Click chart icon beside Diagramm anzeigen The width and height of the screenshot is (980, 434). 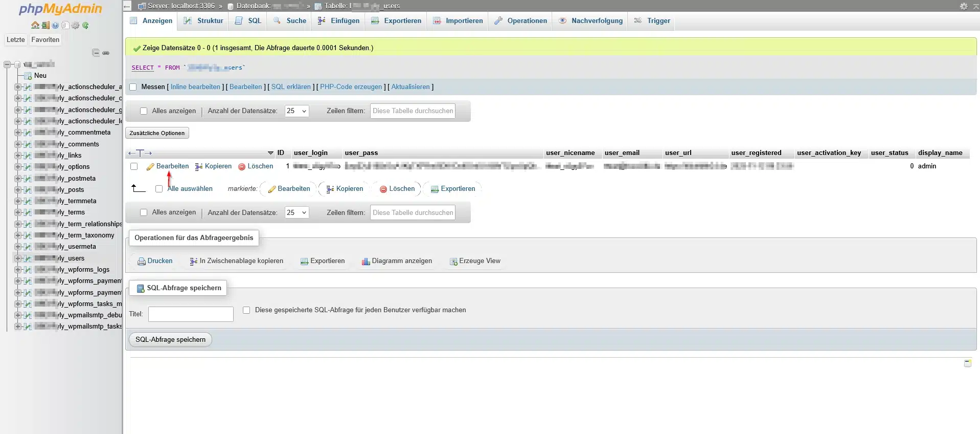click(x=366, y=262)
